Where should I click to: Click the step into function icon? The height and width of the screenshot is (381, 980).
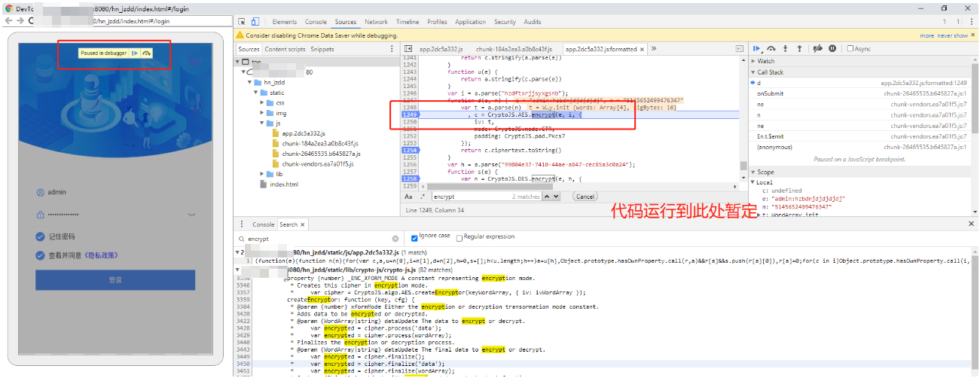click(786, 48)
